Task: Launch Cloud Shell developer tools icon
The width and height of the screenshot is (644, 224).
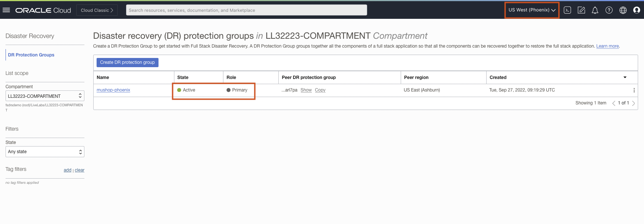Action: tap(567, 10)
